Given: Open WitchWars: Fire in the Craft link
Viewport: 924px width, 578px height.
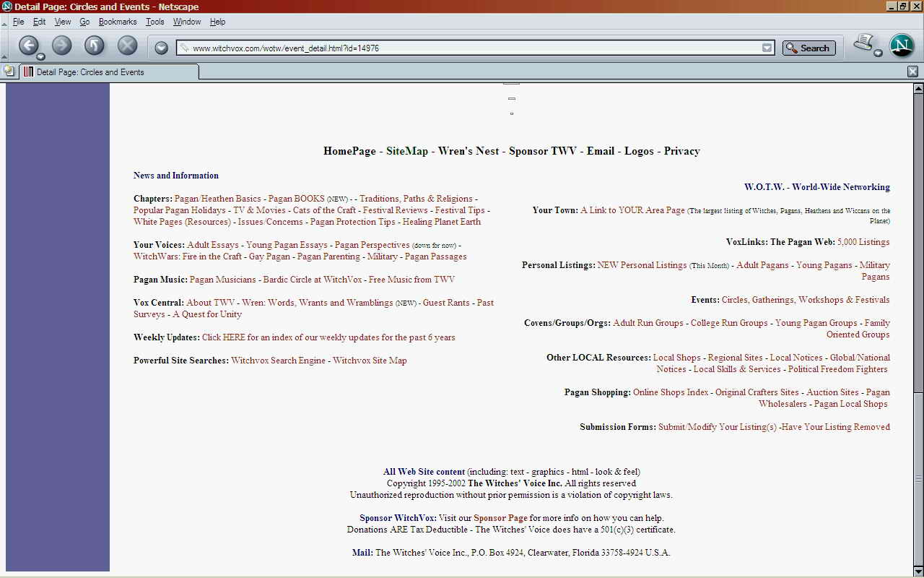Looking at the screenshot, I should [188, 256].
